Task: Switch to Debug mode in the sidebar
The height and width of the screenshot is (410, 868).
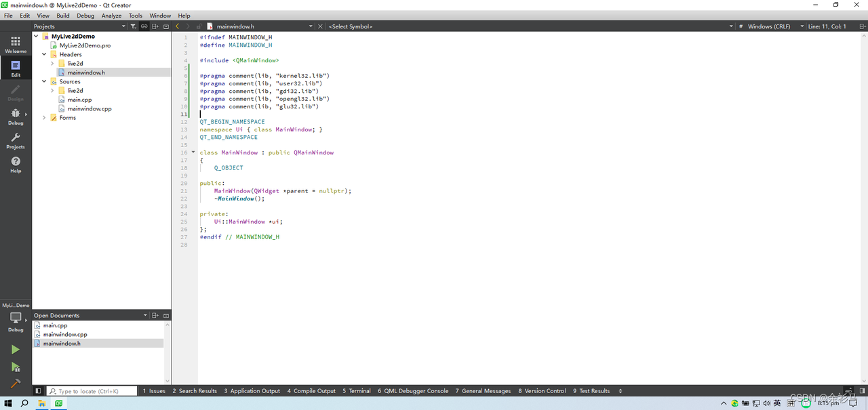Action: [x=16, y=117]
